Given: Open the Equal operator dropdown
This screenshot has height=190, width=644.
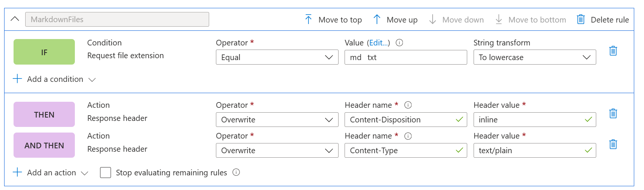Looking at the screenshot, I should tap(277, 57).
